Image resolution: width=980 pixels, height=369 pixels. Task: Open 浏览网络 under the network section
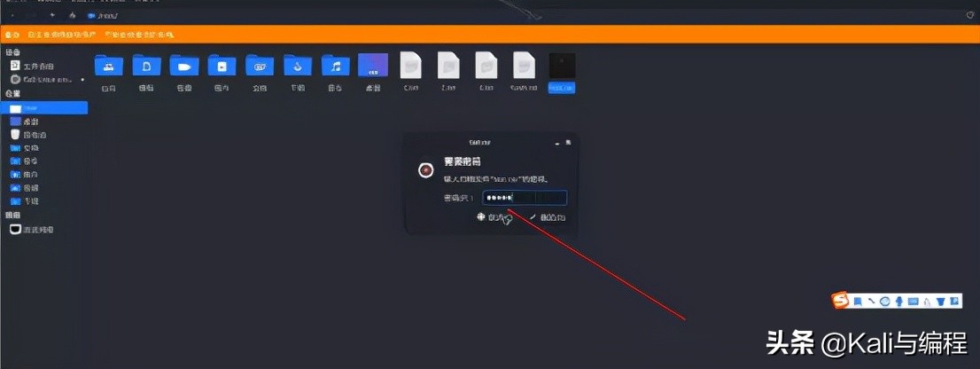tap(32, 230)
